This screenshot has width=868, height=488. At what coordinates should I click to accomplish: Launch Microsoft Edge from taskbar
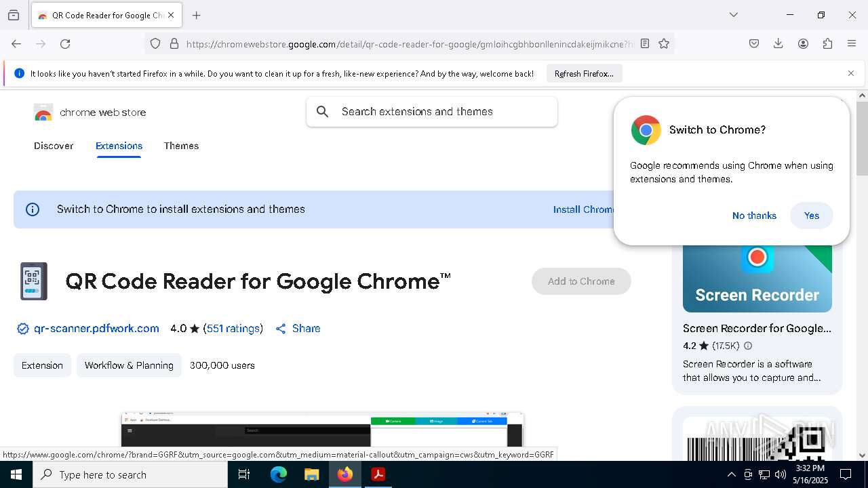point(279,474)
